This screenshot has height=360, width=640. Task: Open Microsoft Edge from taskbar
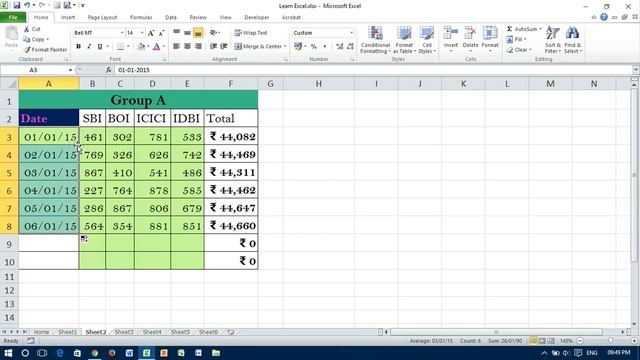pos(60,353)
